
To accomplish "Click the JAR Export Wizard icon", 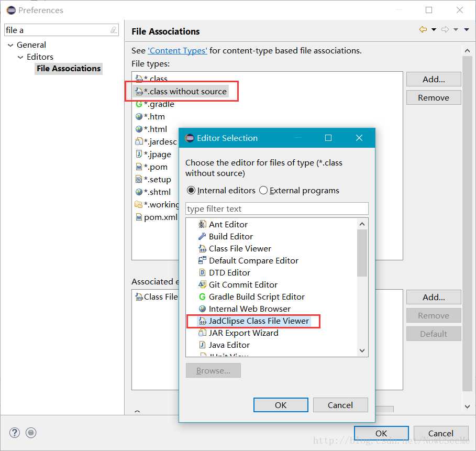I will (x=202, y=333).
